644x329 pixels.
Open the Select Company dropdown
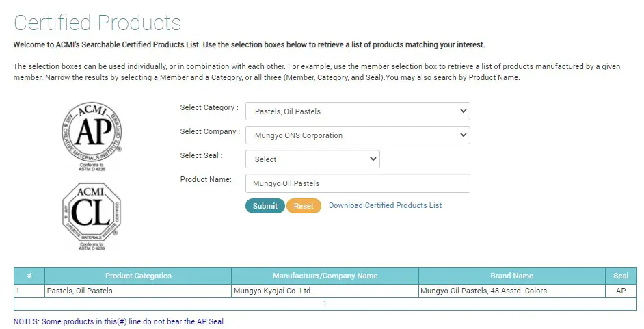[358, 135]
